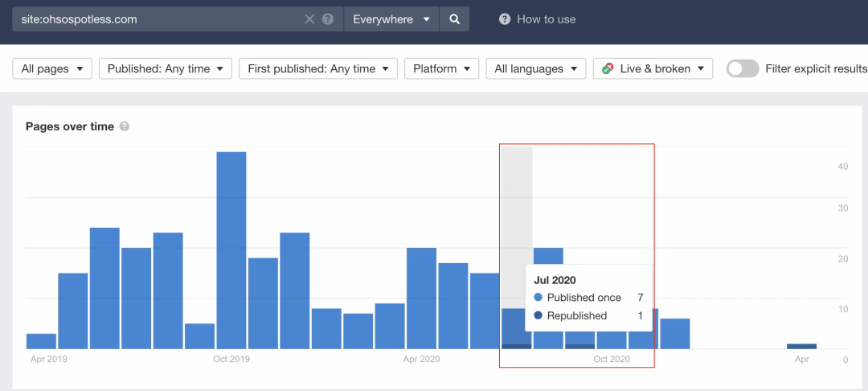Open the All languages dropdown

pyautogui.click(x=536, y=68)
